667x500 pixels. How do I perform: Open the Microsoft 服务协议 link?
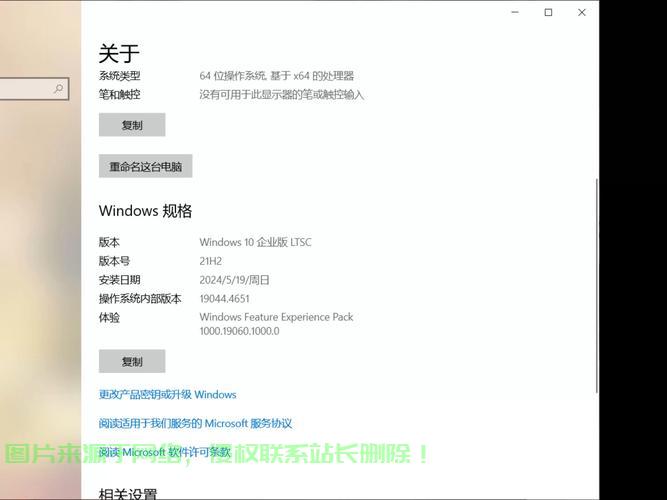[x=195, y=423]
